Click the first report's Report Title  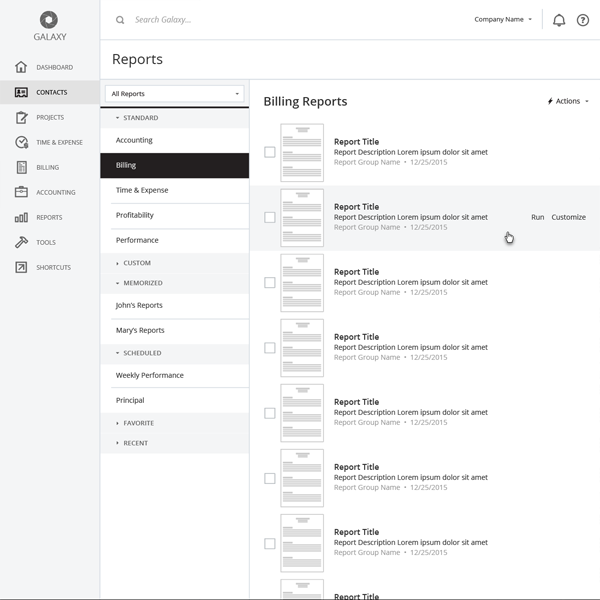tap(356, 142)
